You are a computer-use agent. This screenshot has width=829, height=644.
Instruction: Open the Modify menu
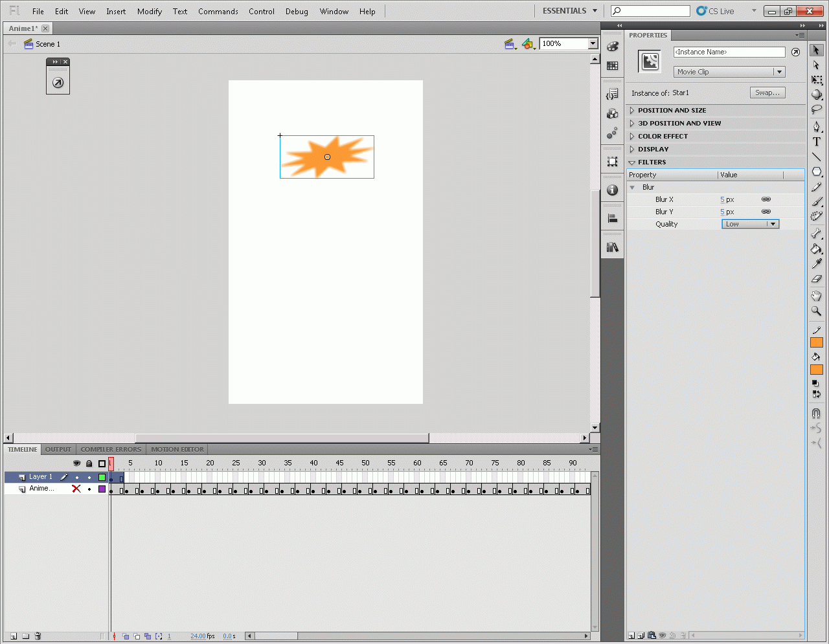tap(150, 12)
